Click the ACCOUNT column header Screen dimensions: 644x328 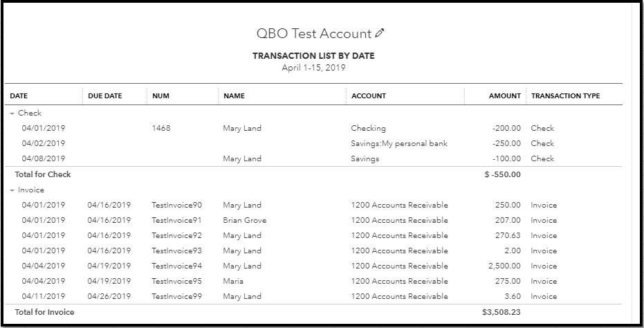tap(368, 96)
